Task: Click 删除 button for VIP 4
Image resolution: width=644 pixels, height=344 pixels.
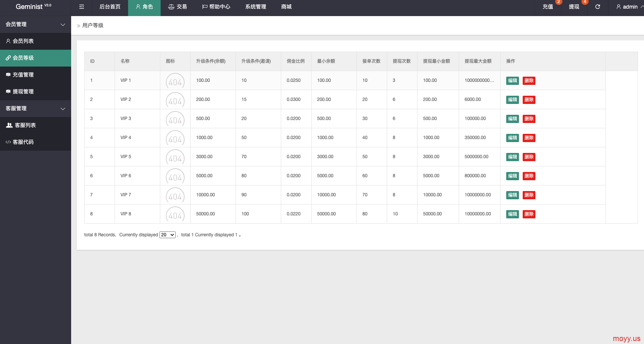Action: pyautogui.click(x=529, y=138)
